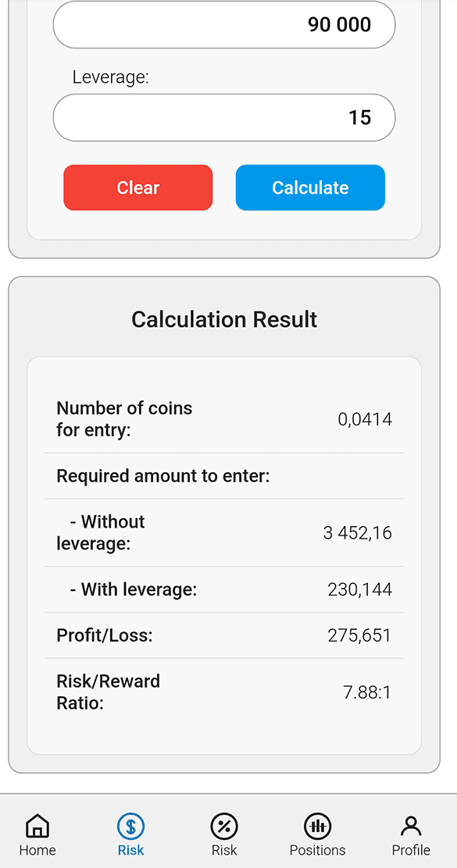Select the Number of coins value 0,0414
Screen dimensions: 457x868
(x=364, y=419)
